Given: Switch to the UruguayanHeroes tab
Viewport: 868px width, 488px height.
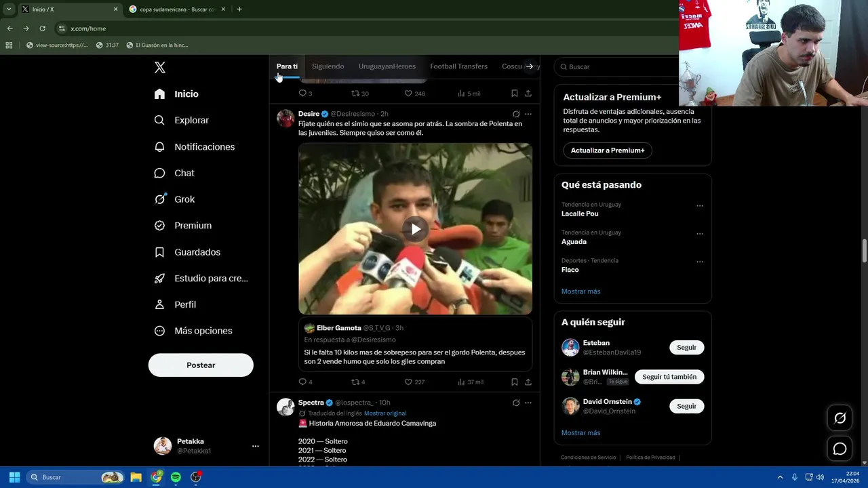Looking at the screenshot, I should 387,66.
